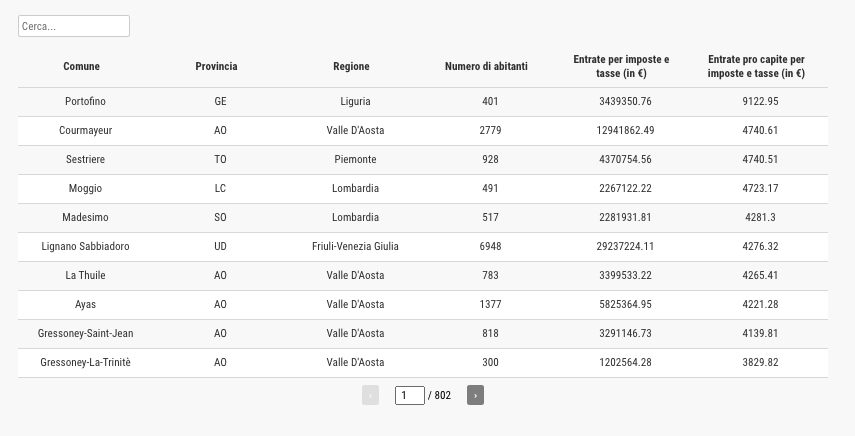855x436 pixels.
Task: Click the Sestriere comune cell
Action: pyautogui.click(x=86, y=159)
